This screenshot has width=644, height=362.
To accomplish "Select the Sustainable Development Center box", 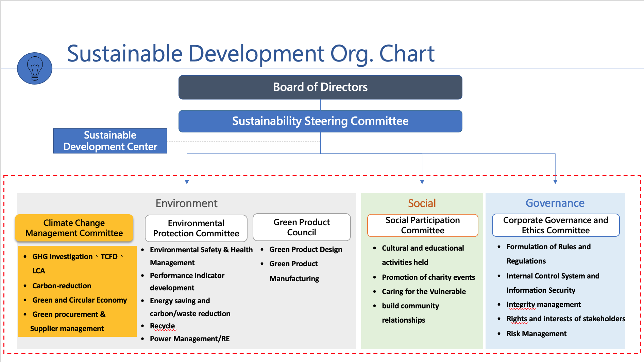I will click(x=110, y=141).
